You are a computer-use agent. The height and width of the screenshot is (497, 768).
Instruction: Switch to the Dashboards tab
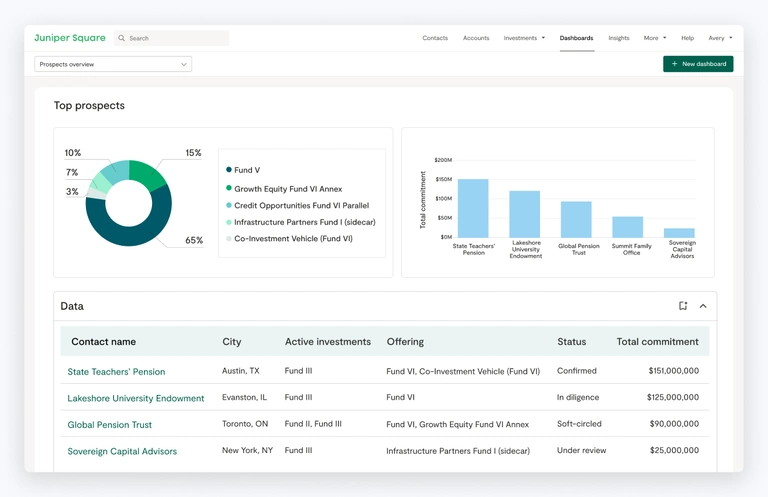click(x=576, y=38)
